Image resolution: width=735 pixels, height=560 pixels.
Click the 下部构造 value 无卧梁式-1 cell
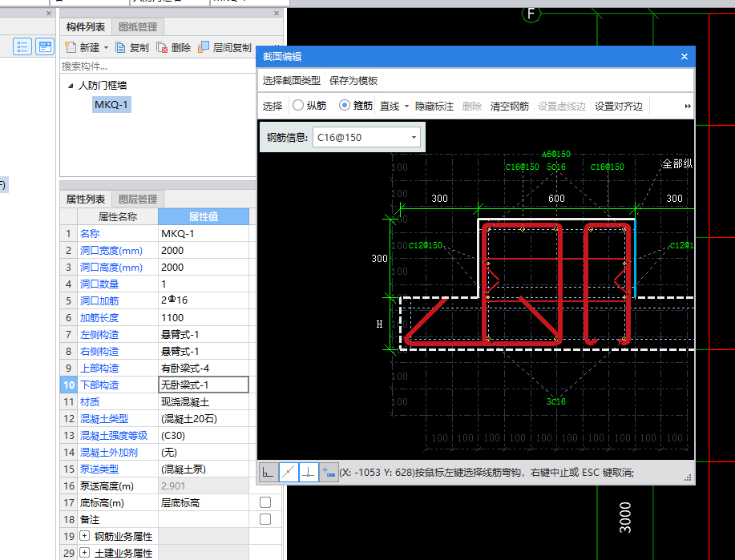coord(204,385)
